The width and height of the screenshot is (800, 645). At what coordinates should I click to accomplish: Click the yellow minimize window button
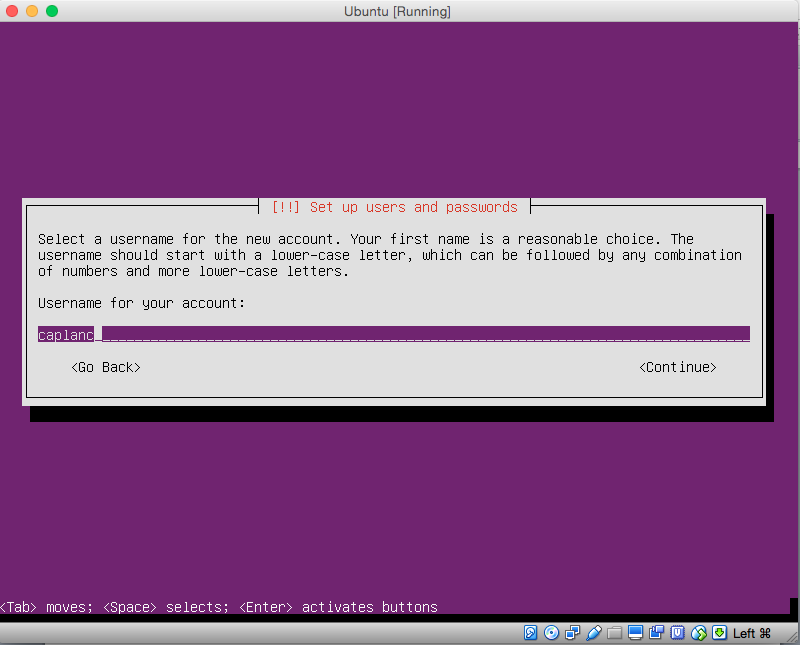[32, 11]
